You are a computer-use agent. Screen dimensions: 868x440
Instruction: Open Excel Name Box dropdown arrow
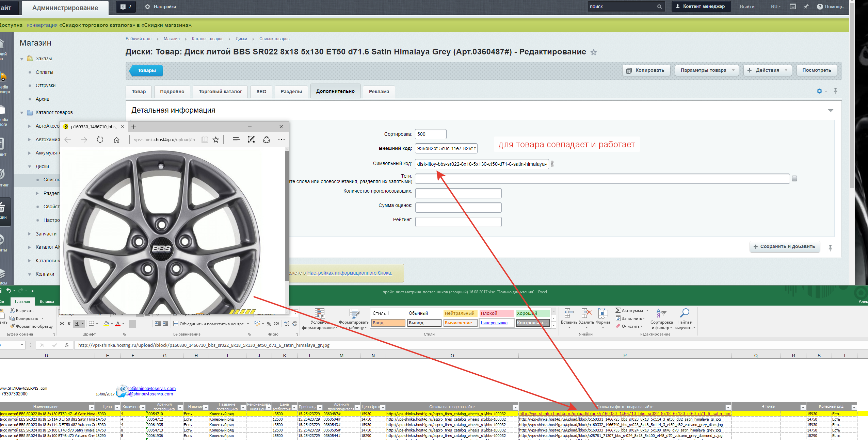tap(22, 345)
